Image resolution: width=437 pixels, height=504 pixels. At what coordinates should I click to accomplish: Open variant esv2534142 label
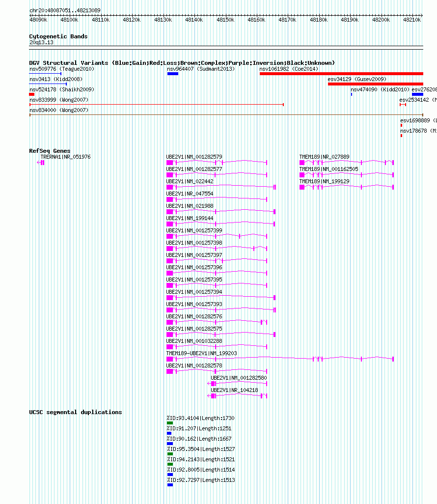click(418, 100)
